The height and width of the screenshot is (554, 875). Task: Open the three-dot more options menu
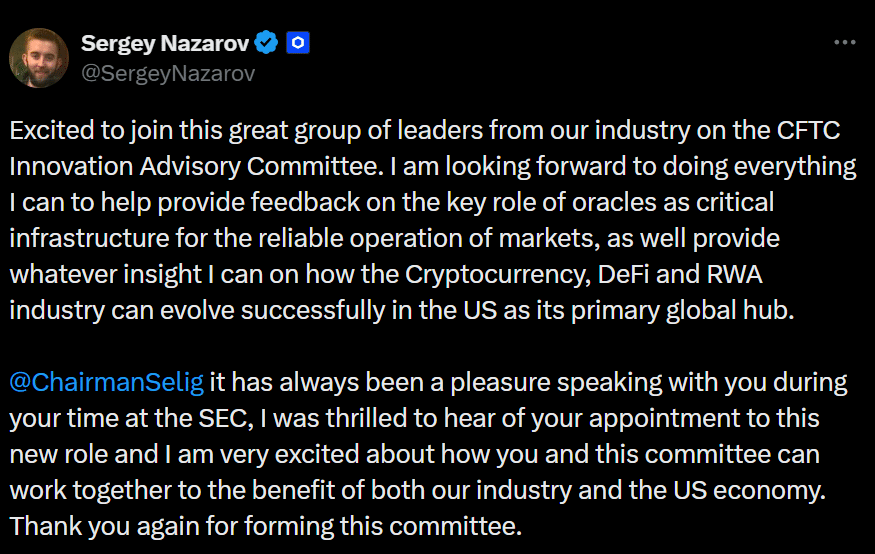(x=844, y=43)
